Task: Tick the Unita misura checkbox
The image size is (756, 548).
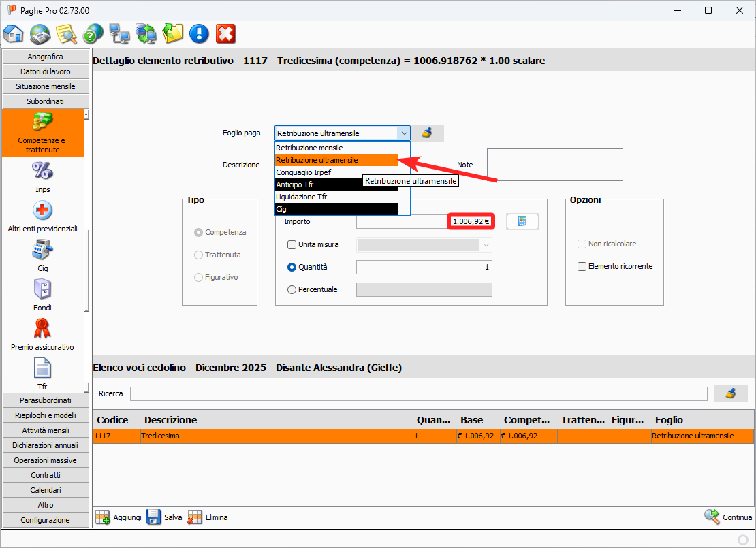Action: click(292, 244)
